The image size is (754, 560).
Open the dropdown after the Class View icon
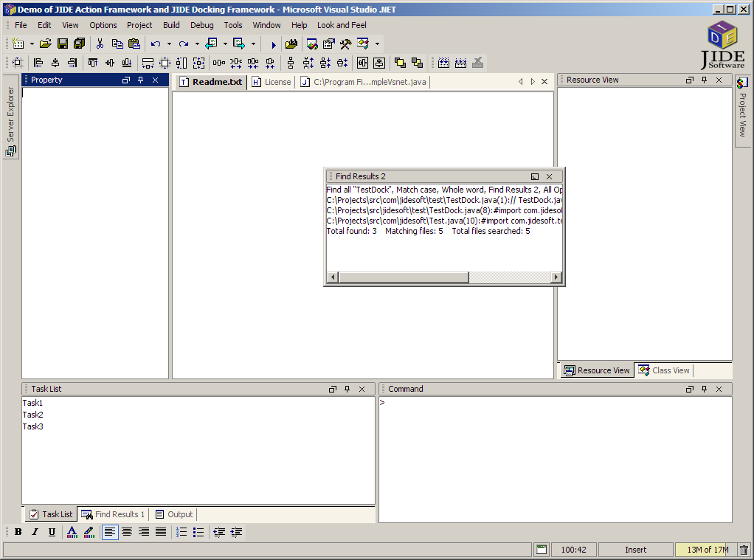[377, 44]
